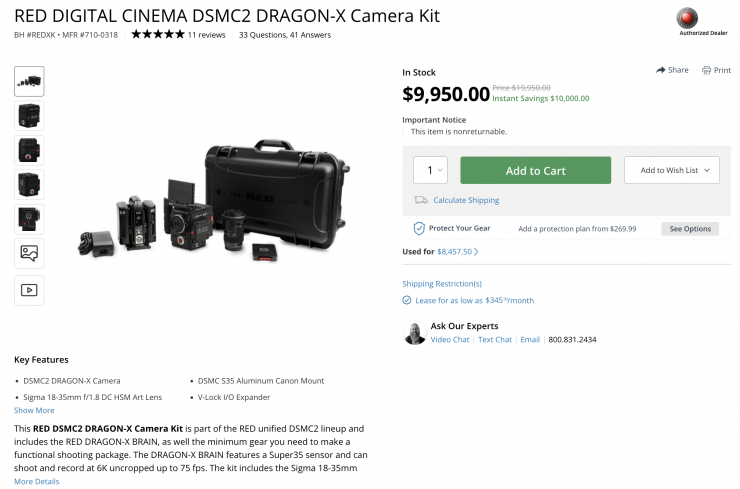The image size is (740, 489).
Task: Open the Used for $8,457.50 link
Action: click(454, 252)
